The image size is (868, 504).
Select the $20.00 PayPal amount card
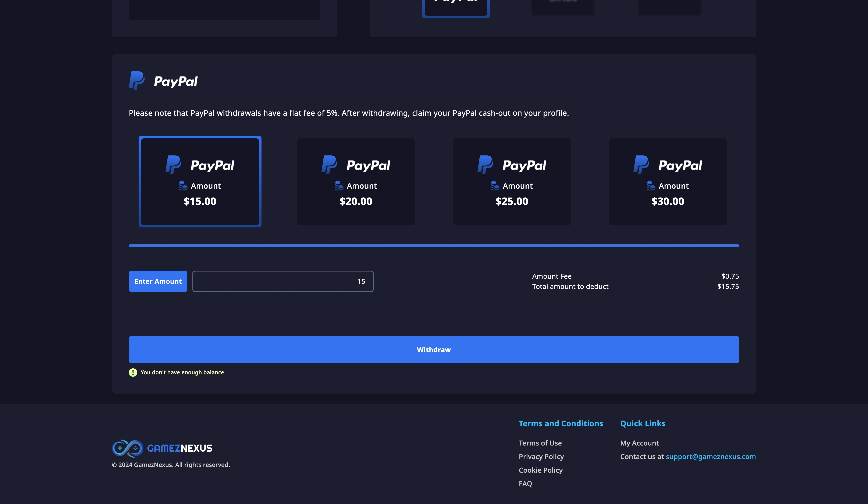click(x=356, y=182)
